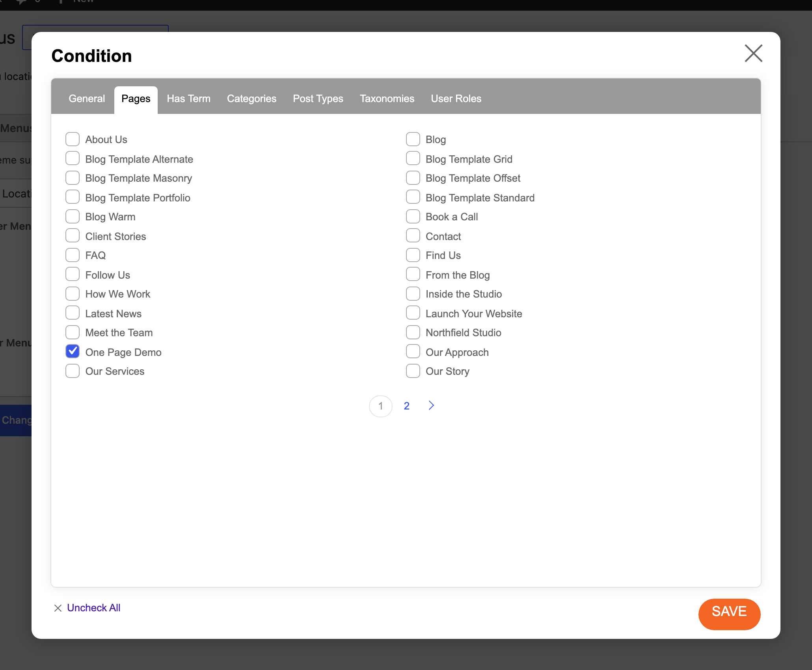Check the Blog Template Grid checkbox
Screen dimensions: 812x670
413,158
